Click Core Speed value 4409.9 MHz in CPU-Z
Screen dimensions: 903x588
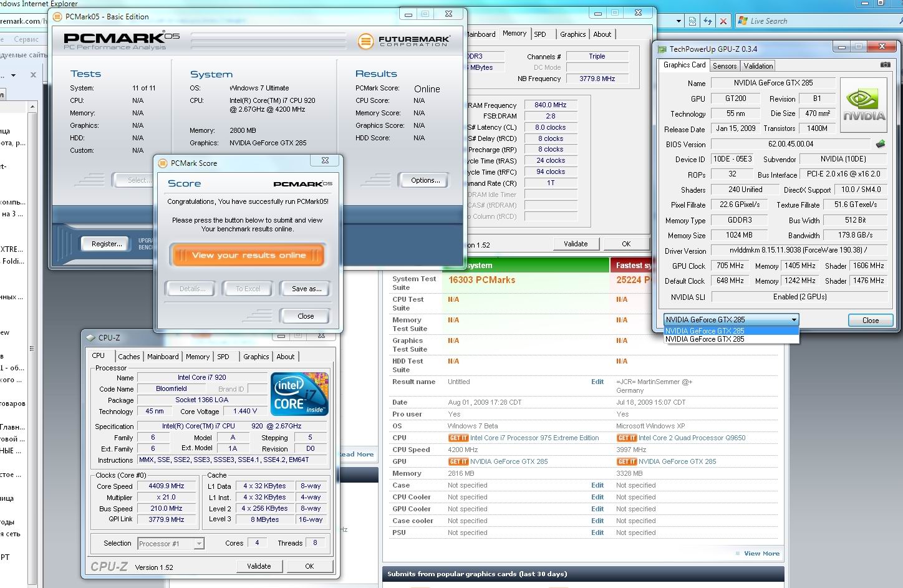point(167,486)
